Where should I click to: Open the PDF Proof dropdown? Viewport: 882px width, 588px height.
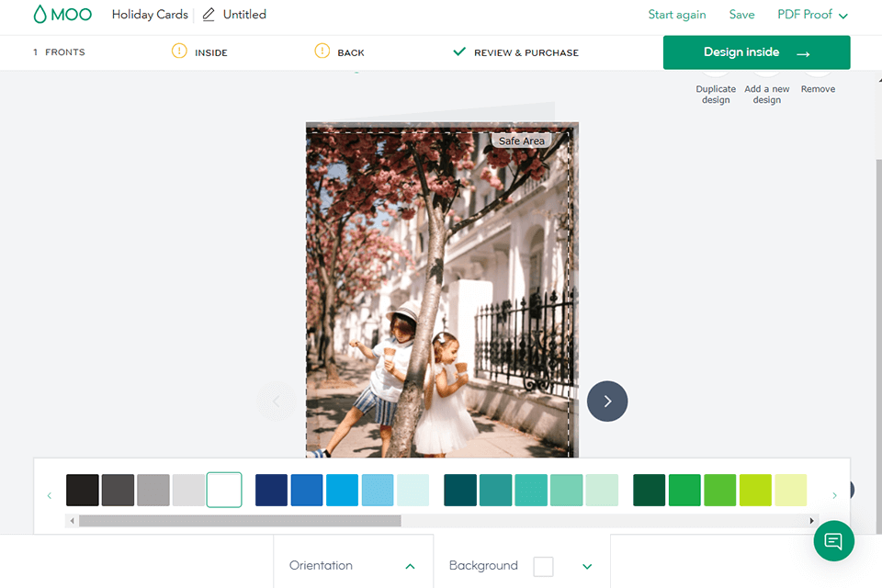(x=812, y=15)
